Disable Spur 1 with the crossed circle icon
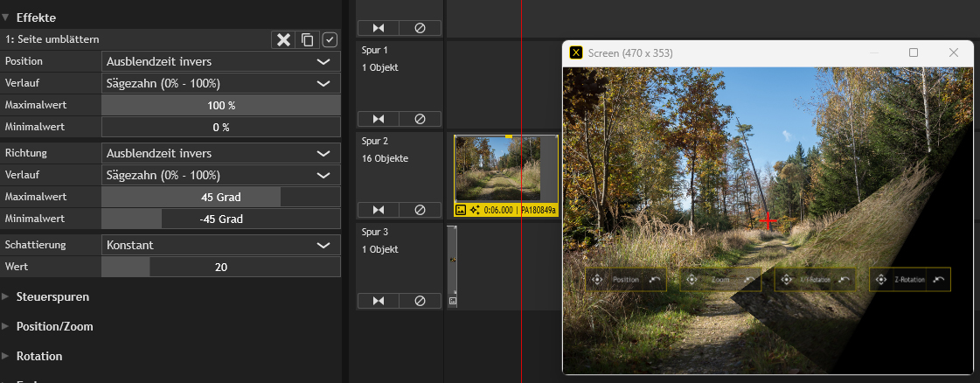 point(420,119)
